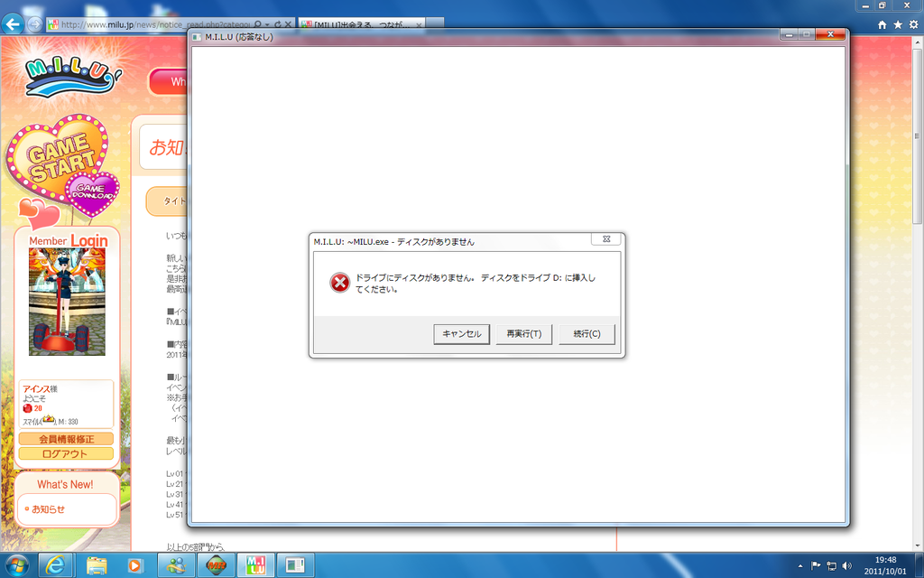Switch to the [MILU] browser tab
This screenshot has width=924, height=578.
361,24
